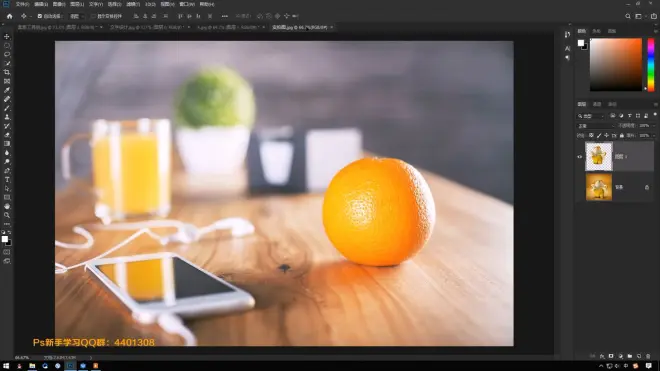Viewport: 660px width, 371px height.
Task: Select the Pen tool
Action: (7, 171)
